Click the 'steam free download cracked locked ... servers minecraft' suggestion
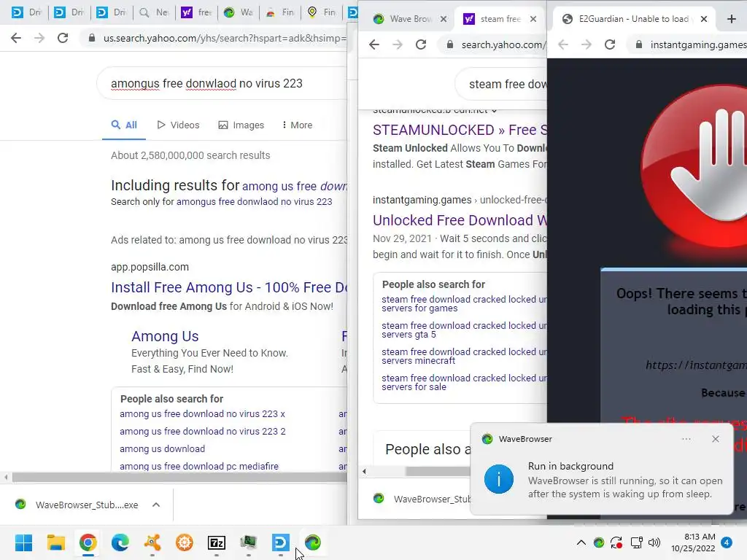Screen dimensions: 747x560 [x=464, y=356]
